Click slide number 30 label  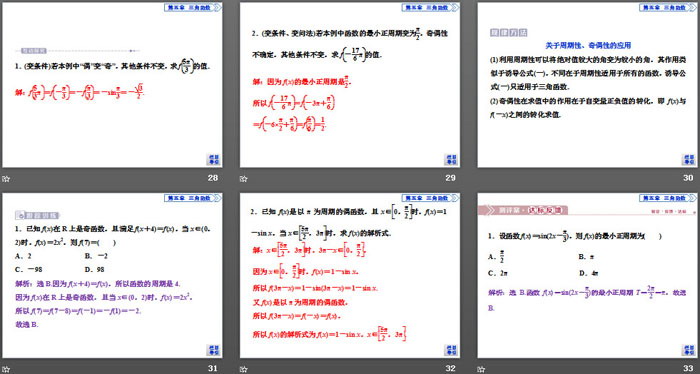[688, 178]
